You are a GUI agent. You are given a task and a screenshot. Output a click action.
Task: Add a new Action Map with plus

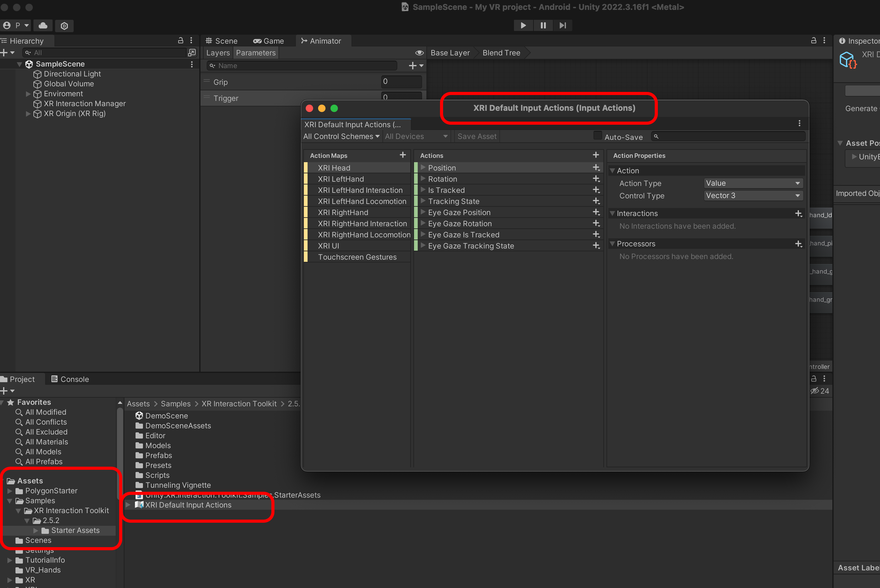[403, 155]
